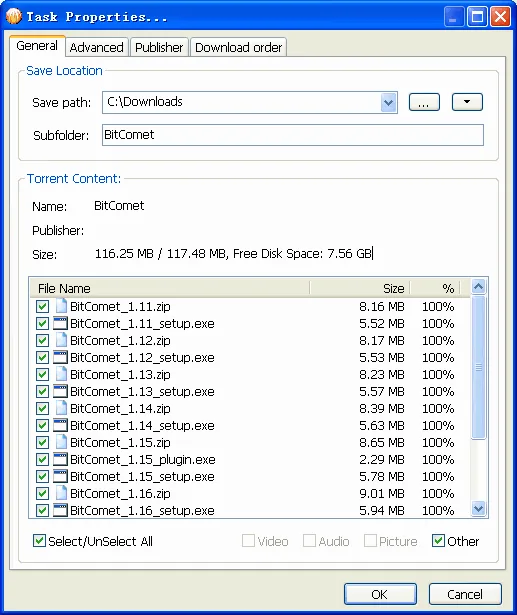Click into the Subfolder text field
The image size is (517, 615).
pyautogui.click(x=293, y=135)
